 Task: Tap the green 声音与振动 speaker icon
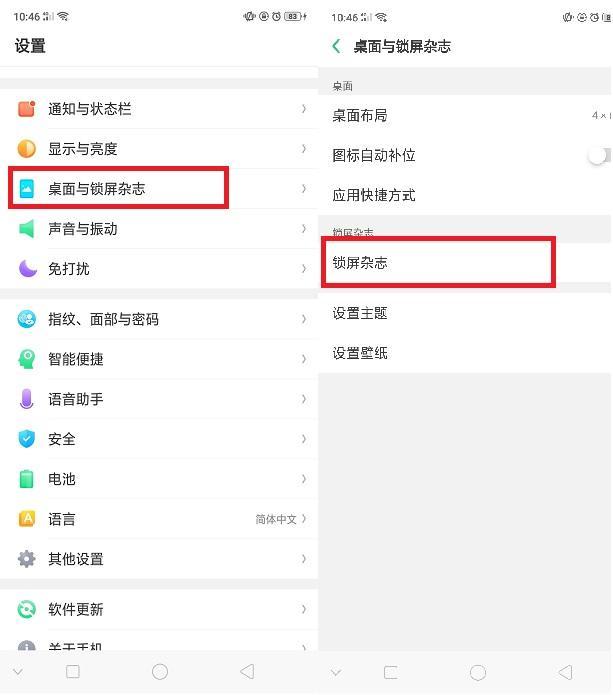(x=27, y=229)
